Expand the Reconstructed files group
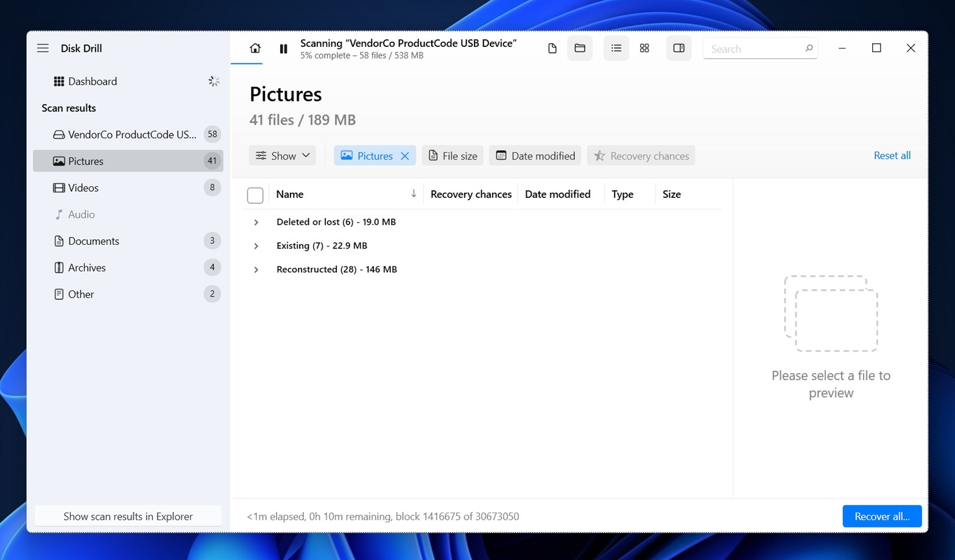The height and width of the screenshot is (560, 955). point(256,270)
